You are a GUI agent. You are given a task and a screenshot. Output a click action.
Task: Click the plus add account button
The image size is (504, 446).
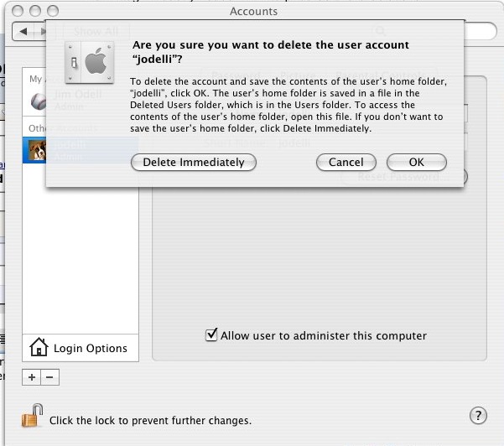[x=32, y=377]
